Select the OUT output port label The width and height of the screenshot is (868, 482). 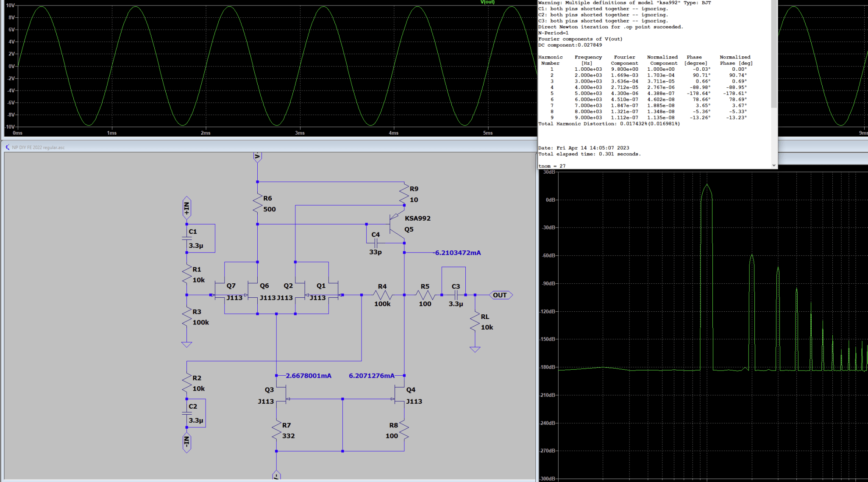(x=501, y=295)
